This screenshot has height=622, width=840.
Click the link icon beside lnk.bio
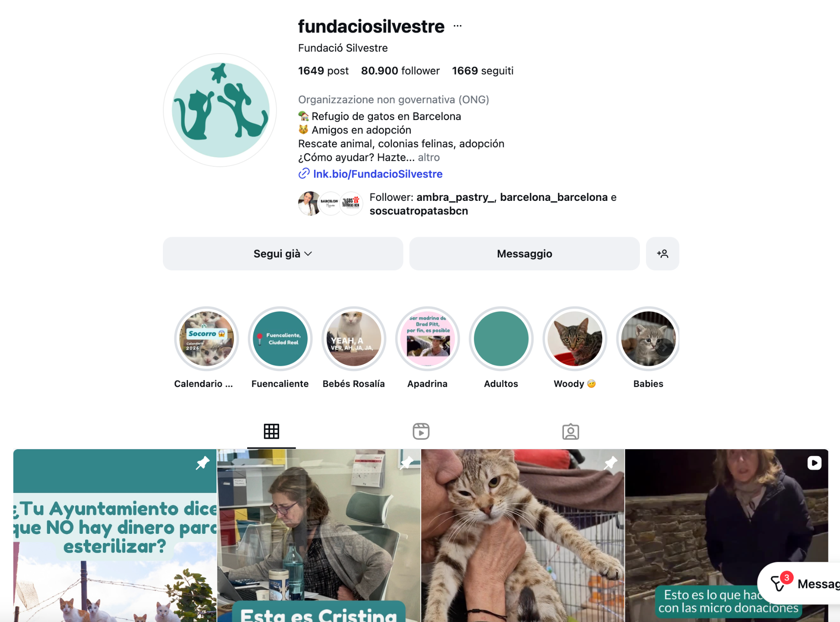(304, 174)
